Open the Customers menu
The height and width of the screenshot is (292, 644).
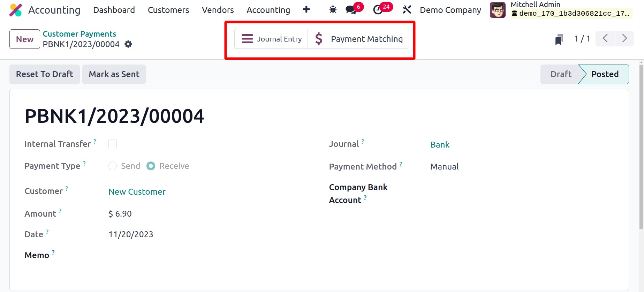[168, 10]
